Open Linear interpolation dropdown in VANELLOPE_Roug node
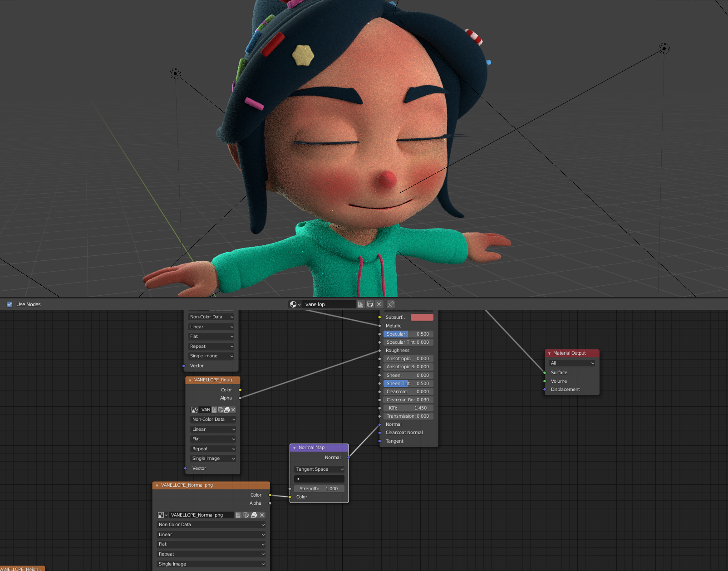The width and height of the screenshot is (728, 571). 213,429
